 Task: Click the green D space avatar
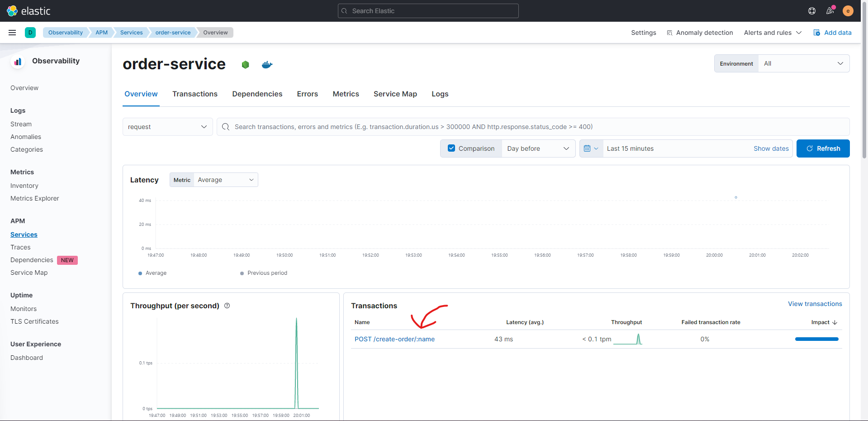[x=30, y=33]
